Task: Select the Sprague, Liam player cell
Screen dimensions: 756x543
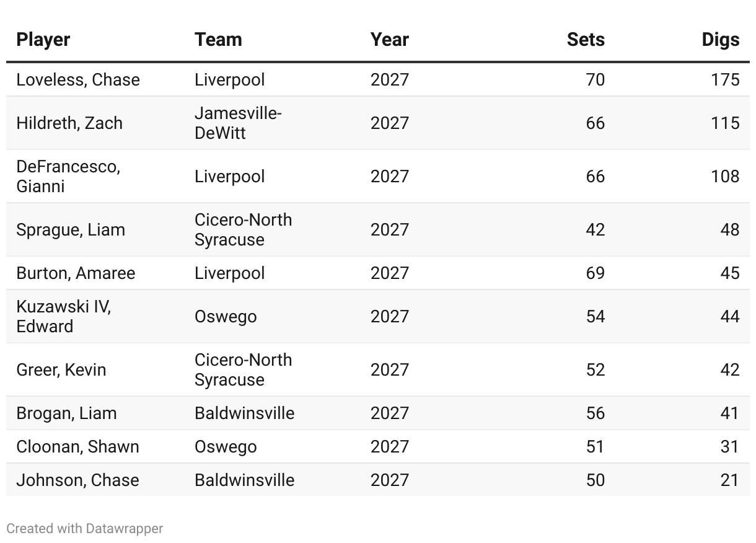Action: [71, 229]
